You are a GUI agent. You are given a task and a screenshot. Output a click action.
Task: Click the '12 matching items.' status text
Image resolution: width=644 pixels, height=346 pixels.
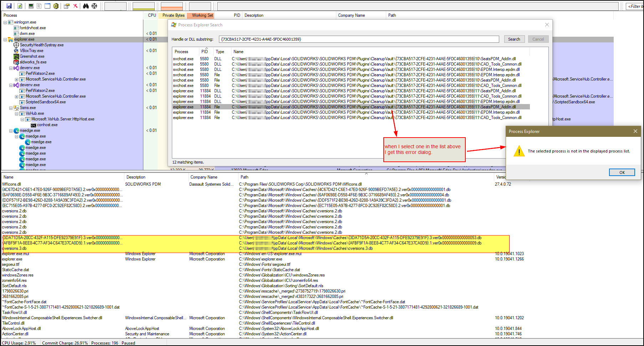[x=188, y=162]
